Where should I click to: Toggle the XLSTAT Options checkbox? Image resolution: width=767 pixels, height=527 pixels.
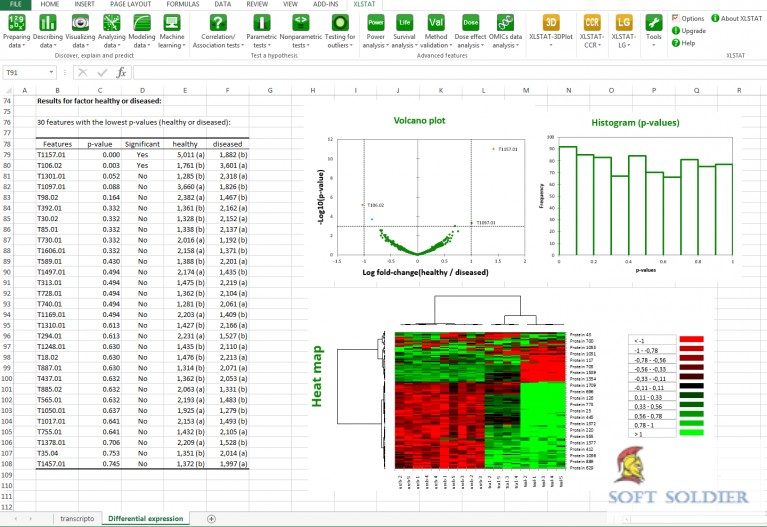tap(675, 18)
